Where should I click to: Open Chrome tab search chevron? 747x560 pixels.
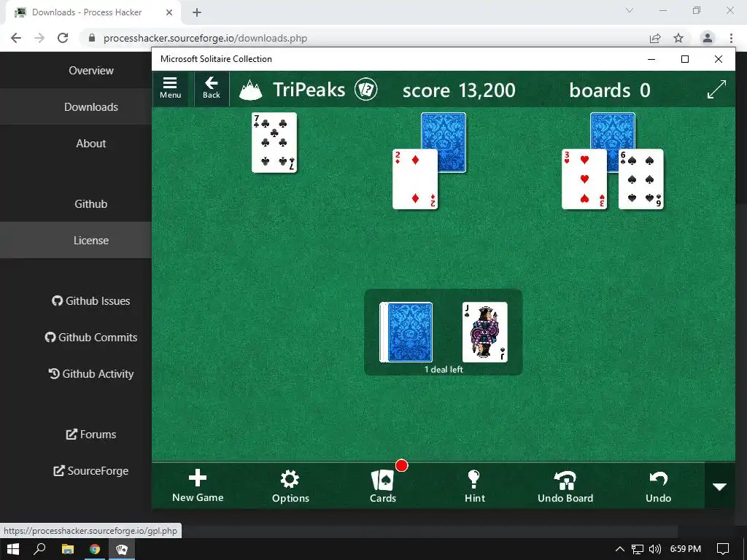coord(630,10)
